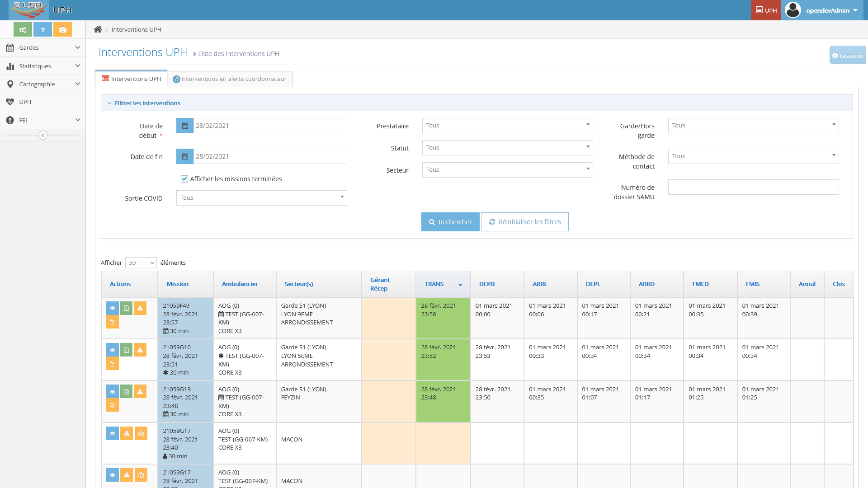Viewport: 868px width, 488px height.
Task: Sort table by Clos column
Action: pyautogui.click(x=839, y=284)
